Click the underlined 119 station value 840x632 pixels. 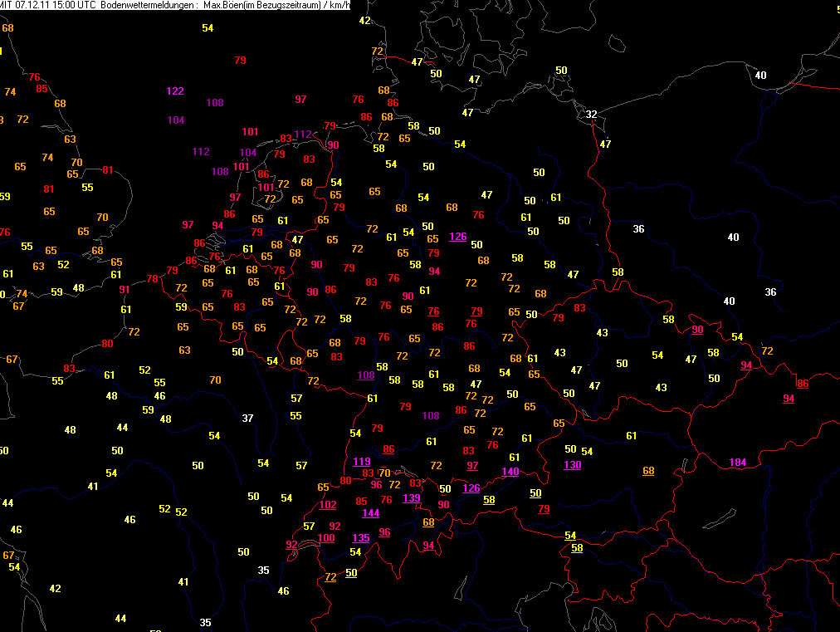362,462
